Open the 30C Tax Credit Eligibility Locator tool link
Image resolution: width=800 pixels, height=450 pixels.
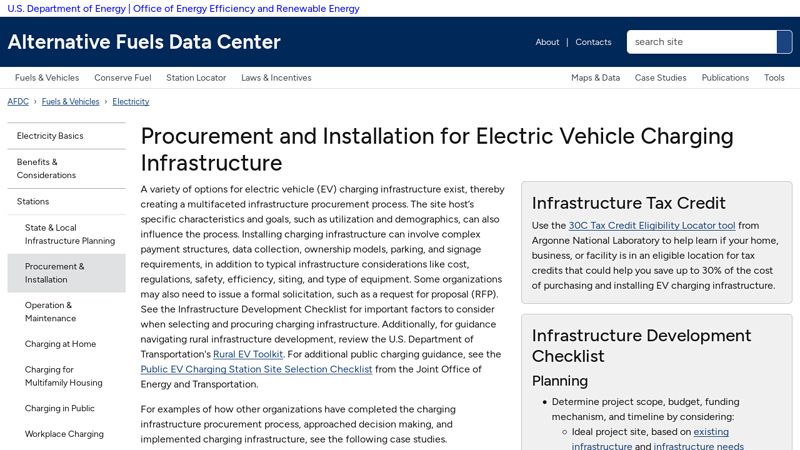click(x=652, y=226)
